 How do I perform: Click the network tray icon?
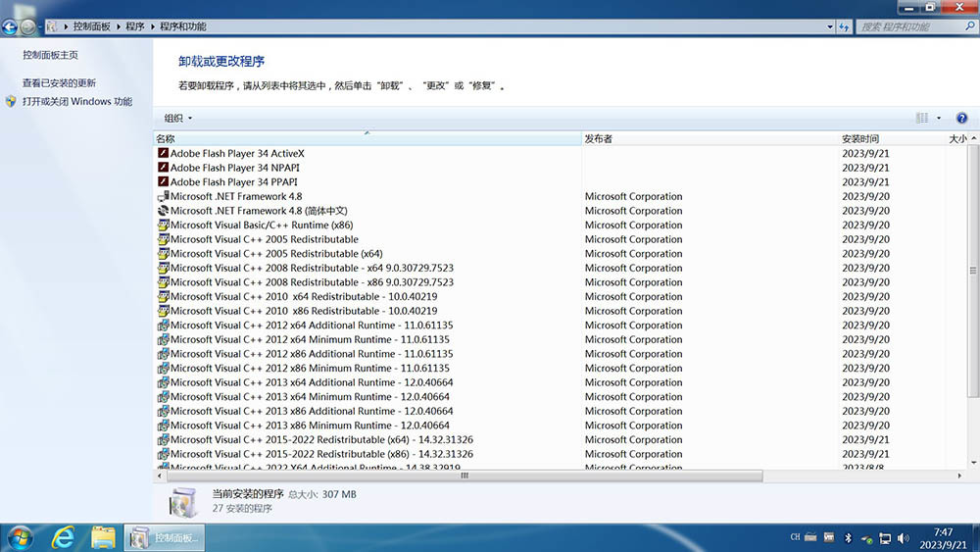[885, 537]
